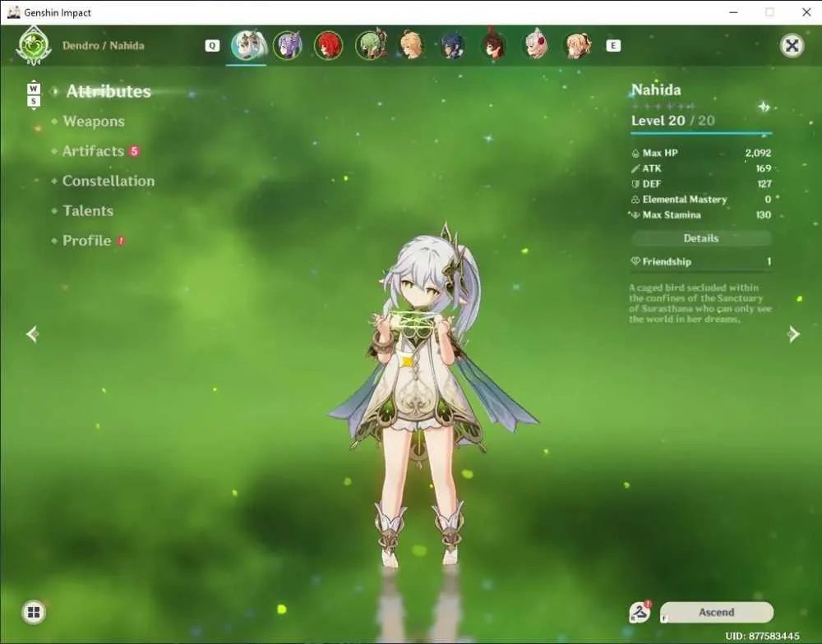Click the Friendship level row
The height and width of the screenshot is (644, 822).
(x=701, y=261)
